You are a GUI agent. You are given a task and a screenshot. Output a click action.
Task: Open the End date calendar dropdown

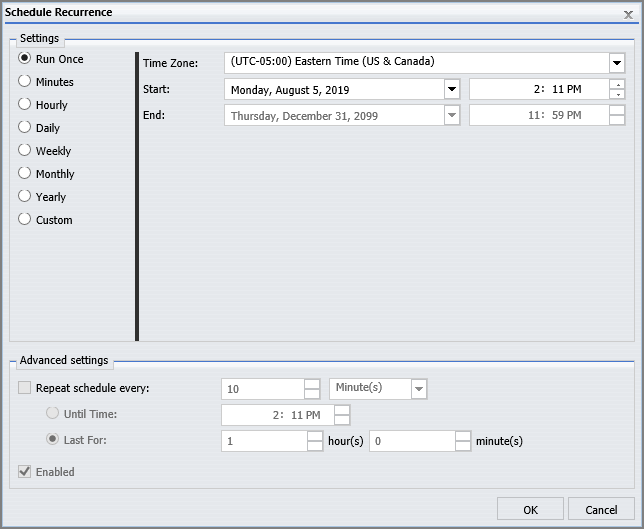tap(452, 115)
